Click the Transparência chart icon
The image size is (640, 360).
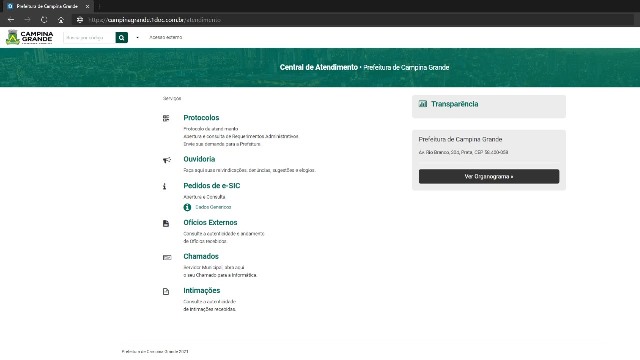coord(423,104)
